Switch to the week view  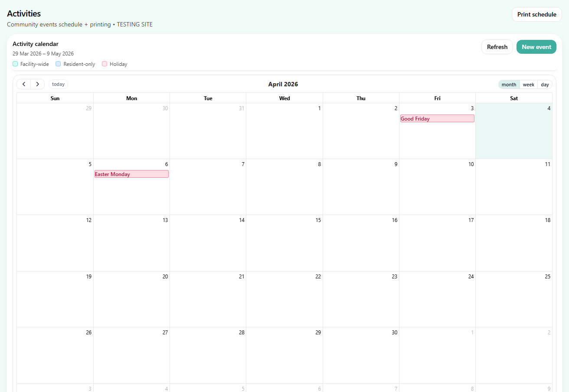[528, 84]
